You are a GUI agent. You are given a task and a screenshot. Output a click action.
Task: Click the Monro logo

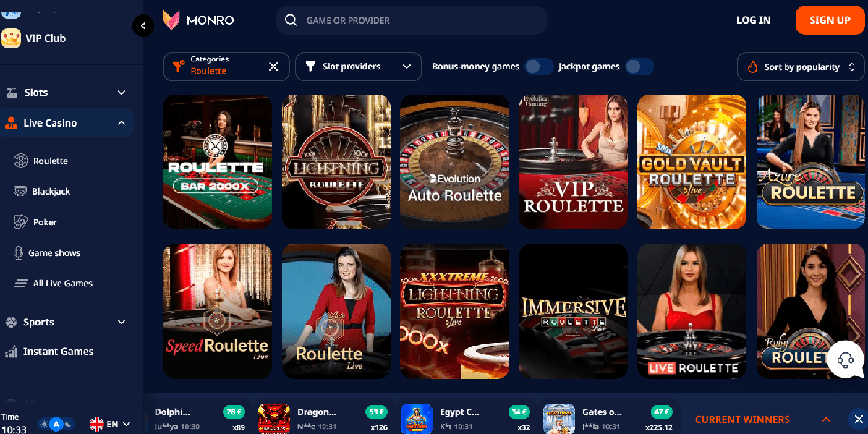click(199, 20)
